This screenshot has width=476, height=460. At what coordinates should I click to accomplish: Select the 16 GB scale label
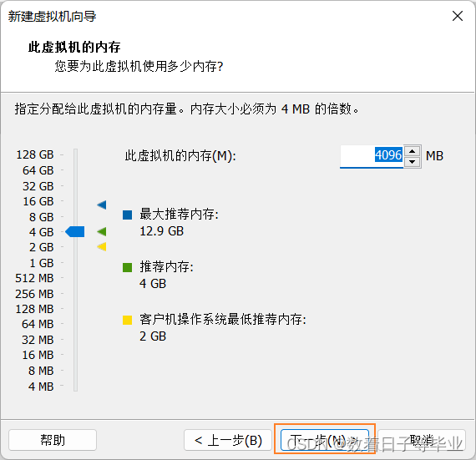(x=38, y=201)
